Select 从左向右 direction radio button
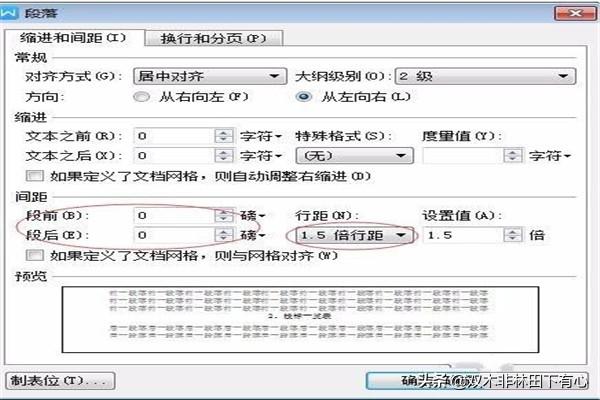The width and height of the screenshot is (600, 400). [x=304, y=97]
